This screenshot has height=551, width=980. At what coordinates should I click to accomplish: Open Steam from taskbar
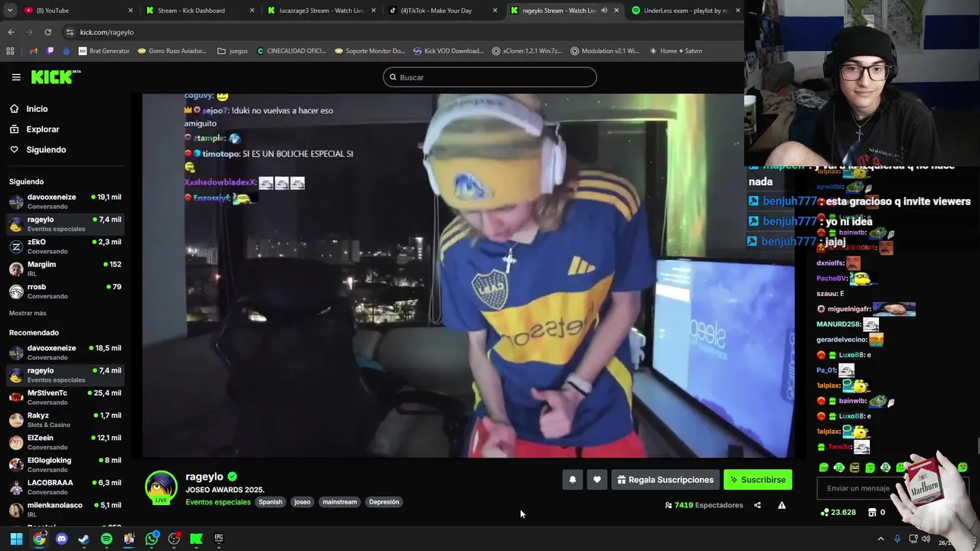[83, 539]
